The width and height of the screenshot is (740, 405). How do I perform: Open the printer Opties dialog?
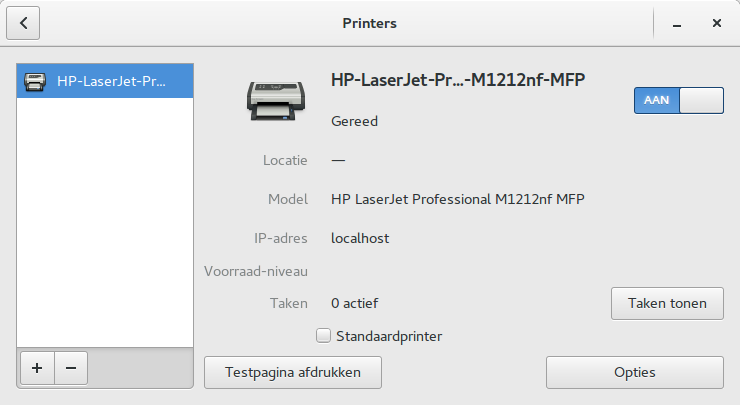[x=634, y=372]
